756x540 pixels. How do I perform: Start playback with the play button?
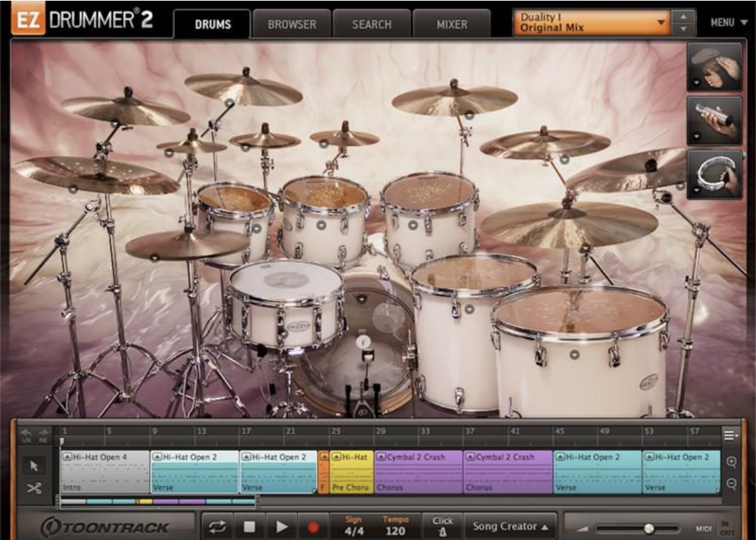click(282, 527)
